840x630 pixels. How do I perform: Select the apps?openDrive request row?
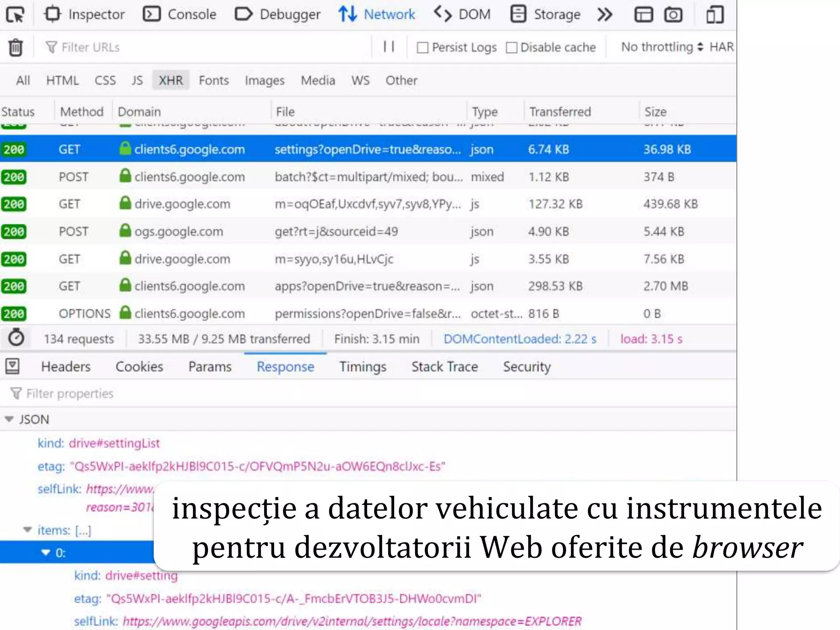pyautogui.click(x=368, y=286)
